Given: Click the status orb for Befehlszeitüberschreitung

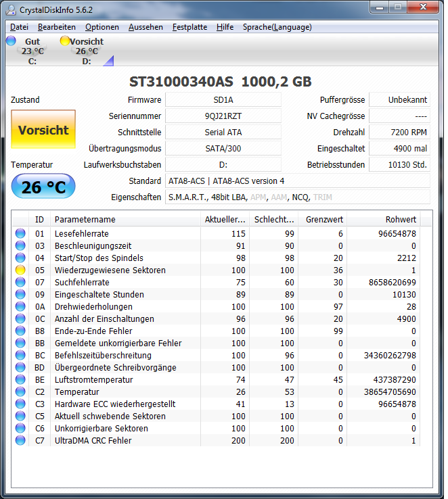Looking at the screenshot, I should pos(20,355).
